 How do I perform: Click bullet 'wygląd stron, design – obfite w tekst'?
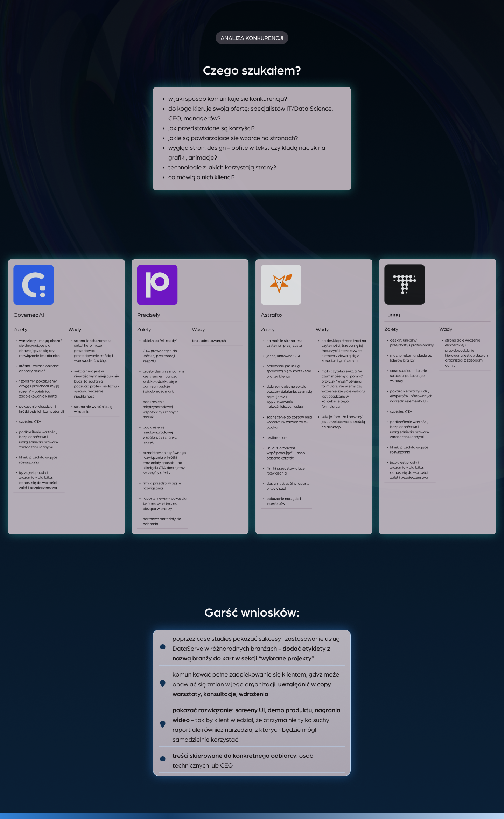tap(247, 153)
